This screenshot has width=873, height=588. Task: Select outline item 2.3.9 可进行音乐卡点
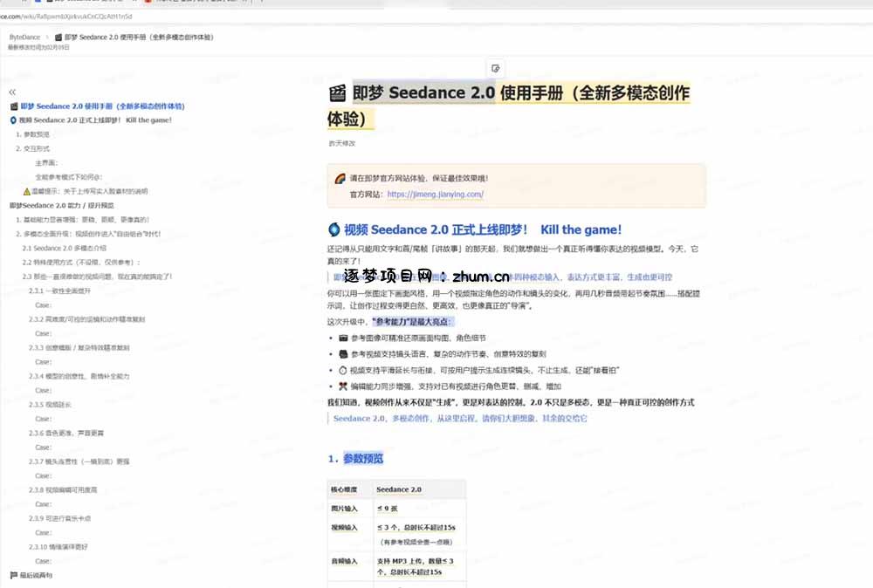point(59,518)
